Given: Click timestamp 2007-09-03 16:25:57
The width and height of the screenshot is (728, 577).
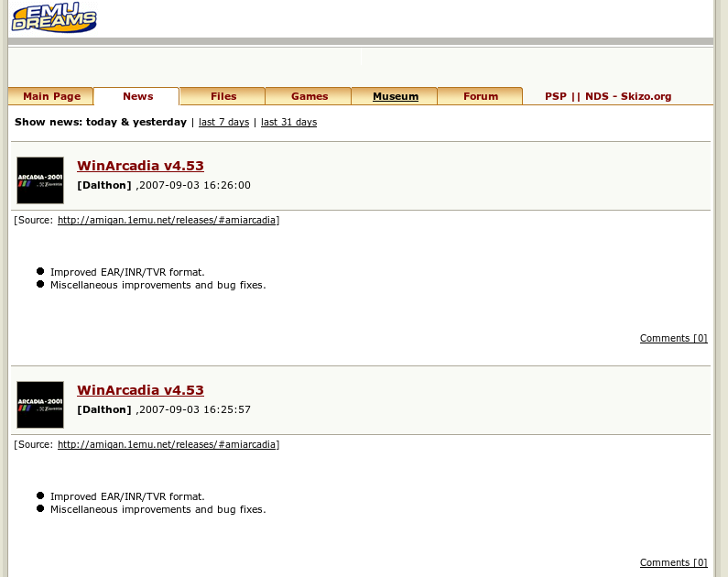Looking at the screenshot, I should point(195,409).
